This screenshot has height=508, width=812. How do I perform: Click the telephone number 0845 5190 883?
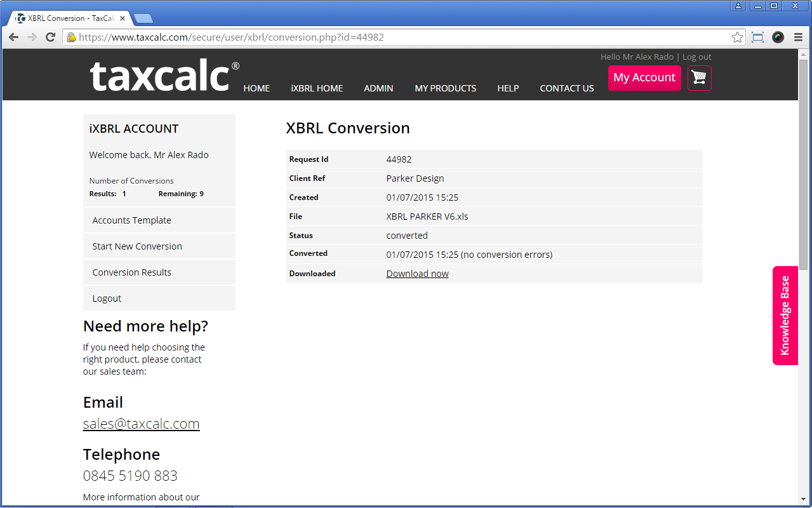(130, 476)
